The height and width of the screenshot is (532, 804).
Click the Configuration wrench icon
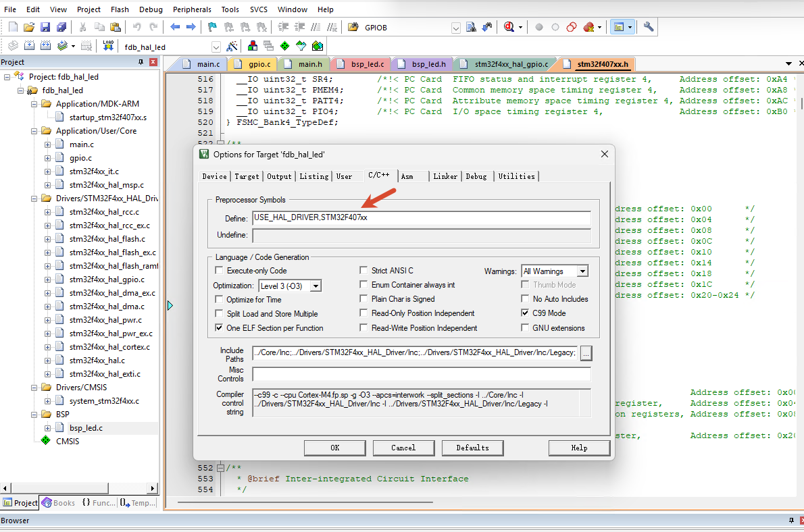click(x=648, y=27)
